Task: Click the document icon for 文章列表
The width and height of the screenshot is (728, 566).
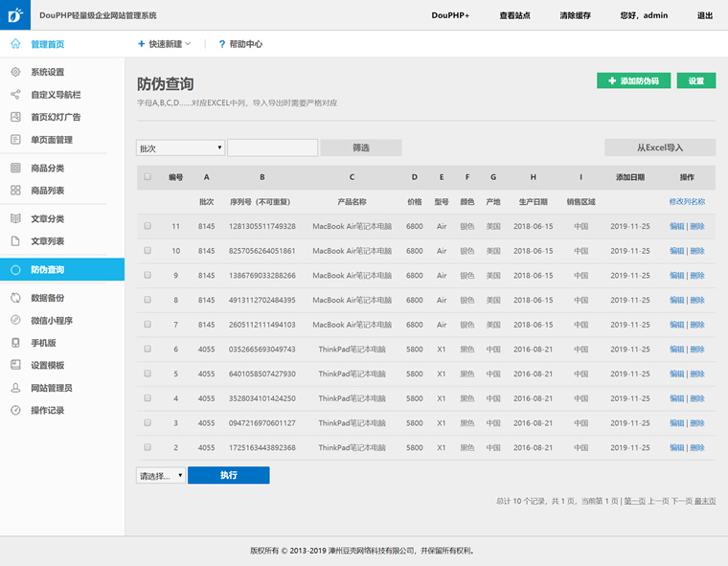Action: tap(15, 240)
